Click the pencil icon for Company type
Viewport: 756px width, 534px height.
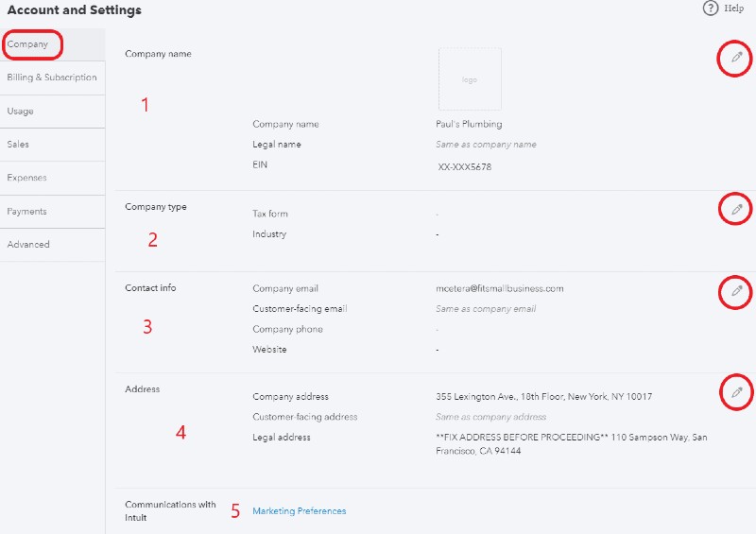point(736,210)
